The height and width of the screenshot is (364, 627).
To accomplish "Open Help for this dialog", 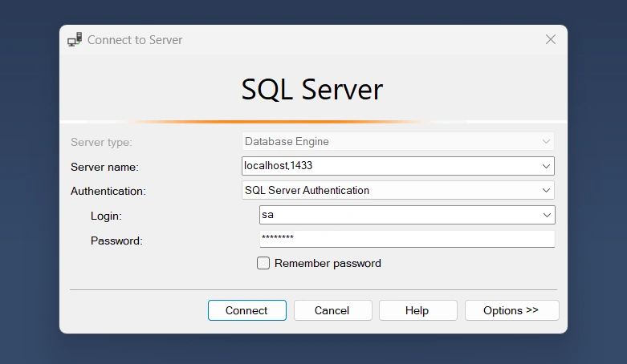I will point(418,310).
